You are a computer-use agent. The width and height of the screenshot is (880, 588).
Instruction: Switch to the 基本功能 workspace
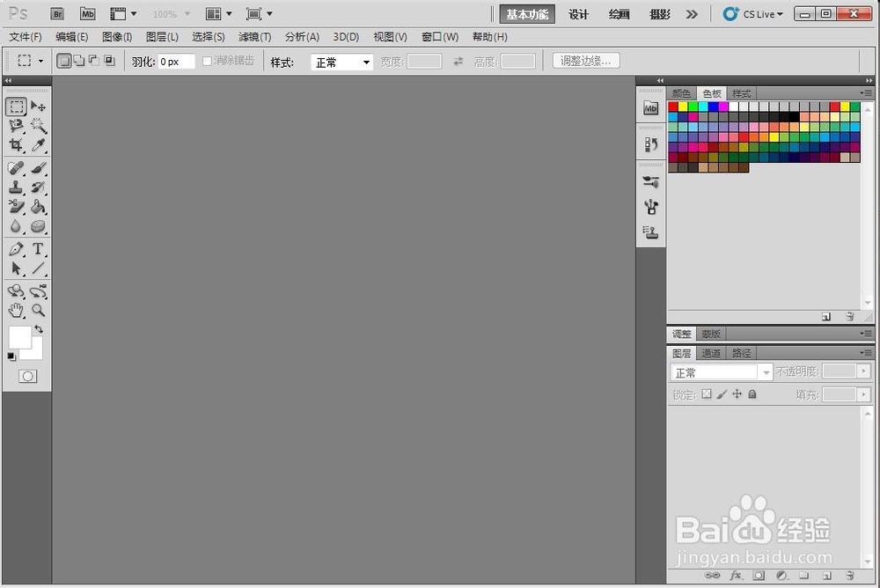527,14
